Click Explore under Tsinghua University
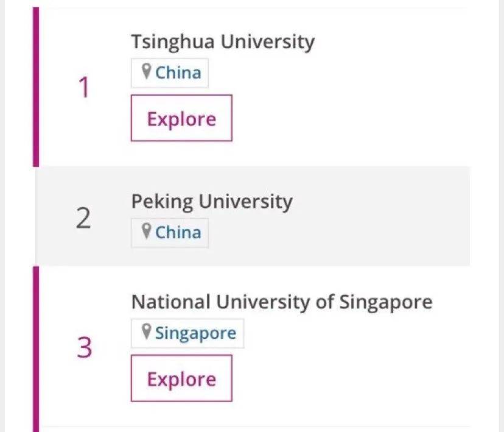 181,118
